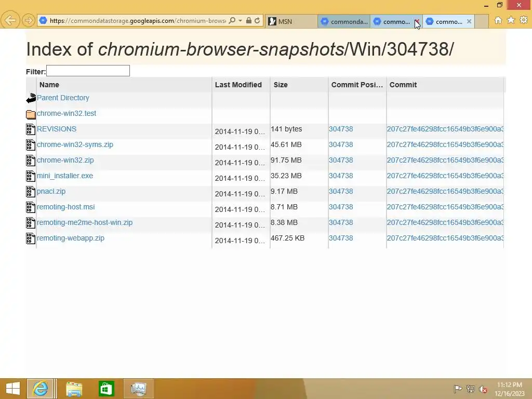
Task: Click the Windows Start button
Action: pyautogui.click(x=13, y=389)
